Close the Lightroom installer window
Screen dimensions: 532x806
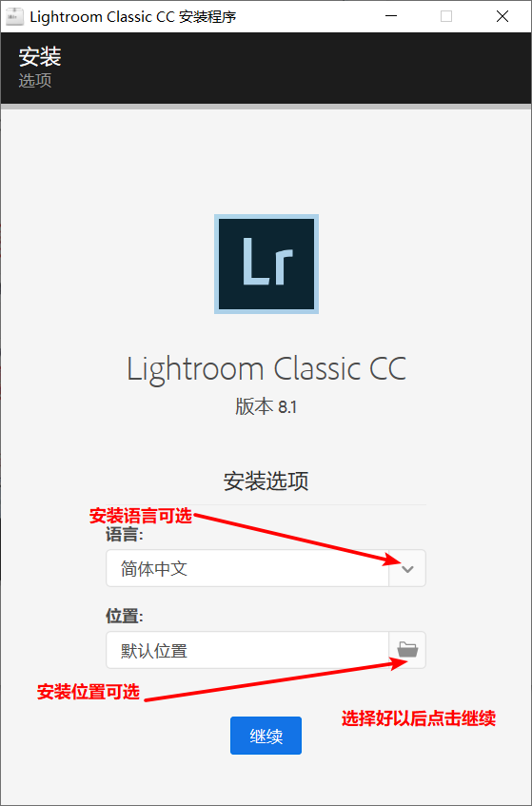[502, 16]
